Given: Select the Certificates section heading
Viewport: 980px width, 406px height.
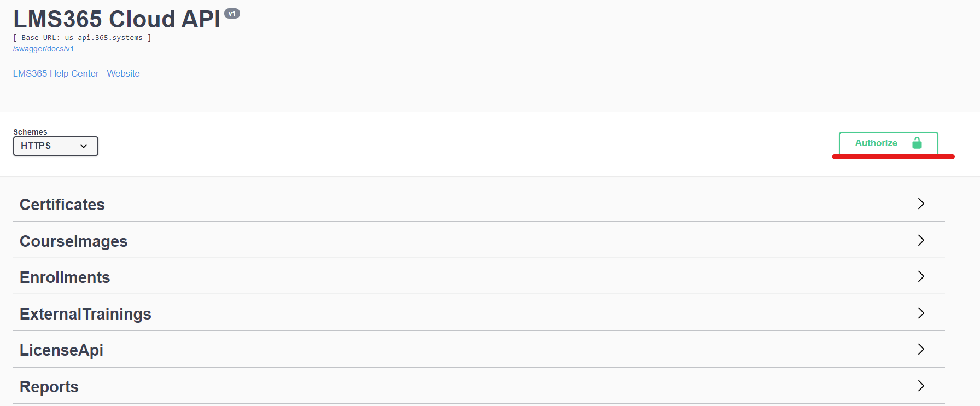Looking at the screenshot, I should coord(62,205).
